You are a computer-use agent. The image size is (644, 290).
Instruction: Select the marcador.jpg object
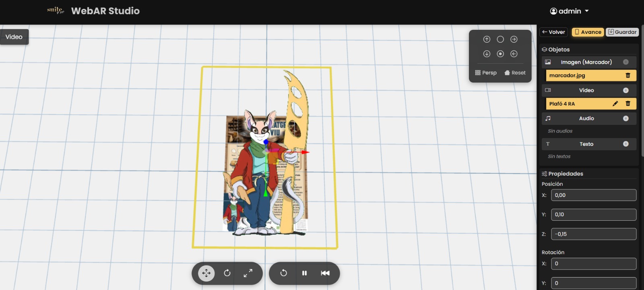tap(591, 75)
